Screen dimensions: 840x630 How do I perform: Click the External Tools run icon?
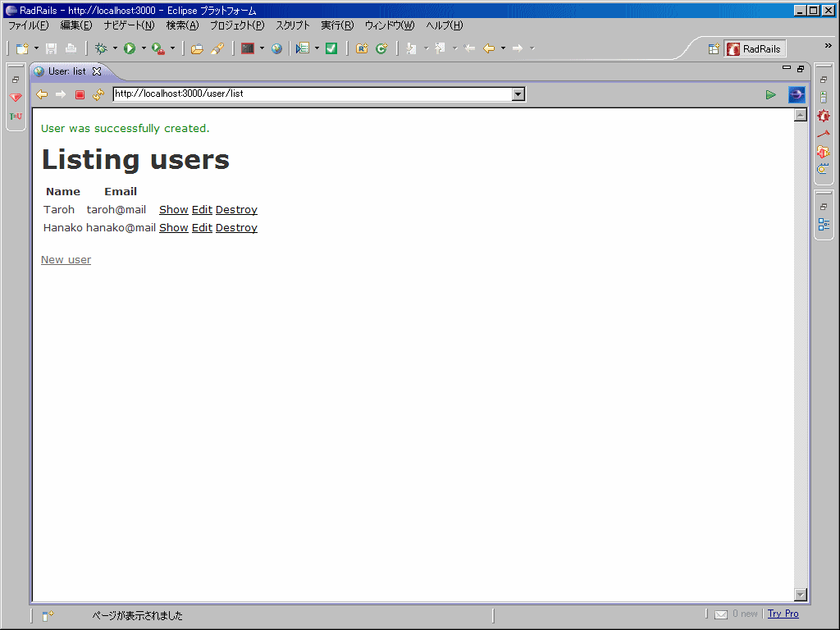pos(158,48)
